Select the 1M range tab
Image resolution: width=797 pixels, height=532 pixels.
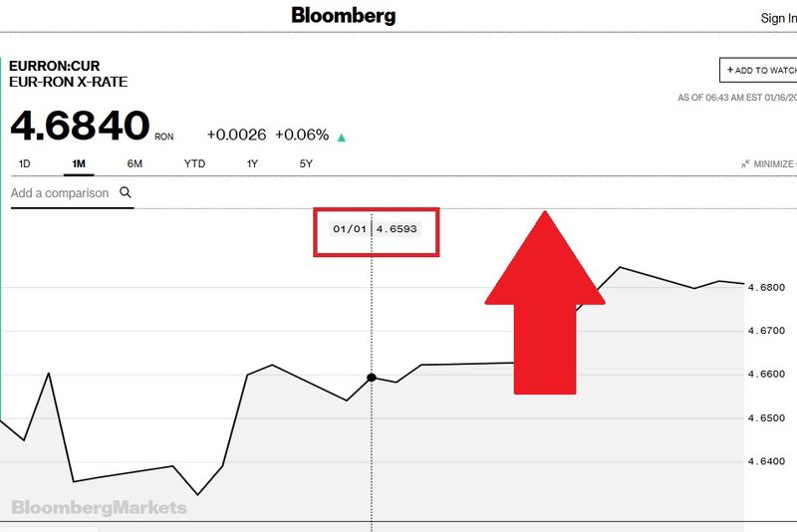(x=79, y=163)
